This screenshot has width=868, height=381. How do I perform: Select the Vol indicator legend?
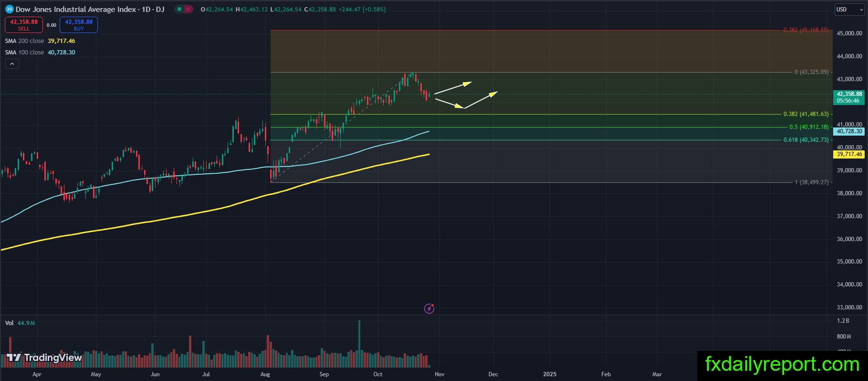(9, 323)
